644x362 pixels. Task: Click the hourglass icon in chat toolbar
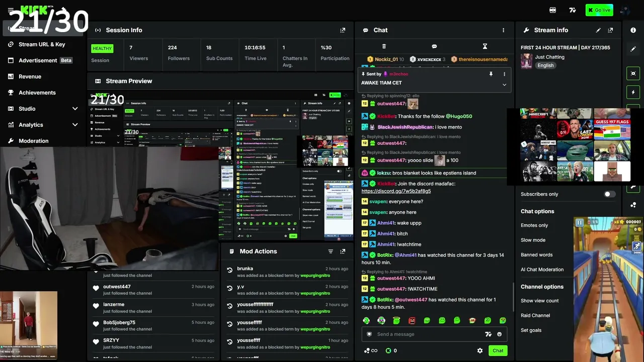click(485, 46)
